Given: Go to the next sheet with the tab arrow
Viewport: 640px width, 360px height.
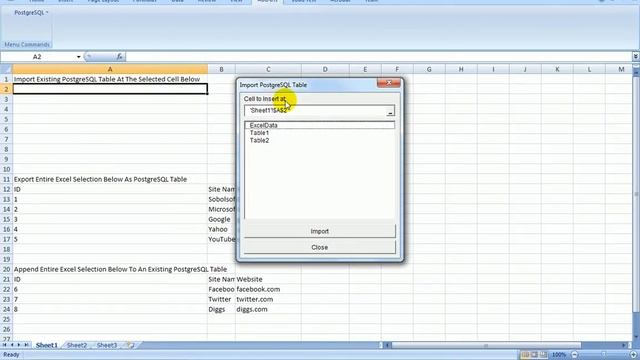Looking at the screenshot, I should pyautogui.click(x=19, y=345).
